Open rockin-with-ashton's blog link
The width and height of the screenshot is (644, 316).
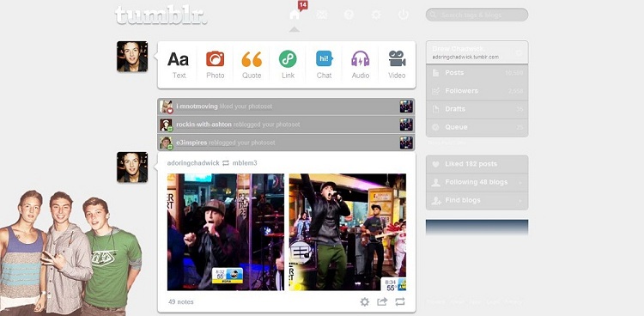(x=204, y=125)
